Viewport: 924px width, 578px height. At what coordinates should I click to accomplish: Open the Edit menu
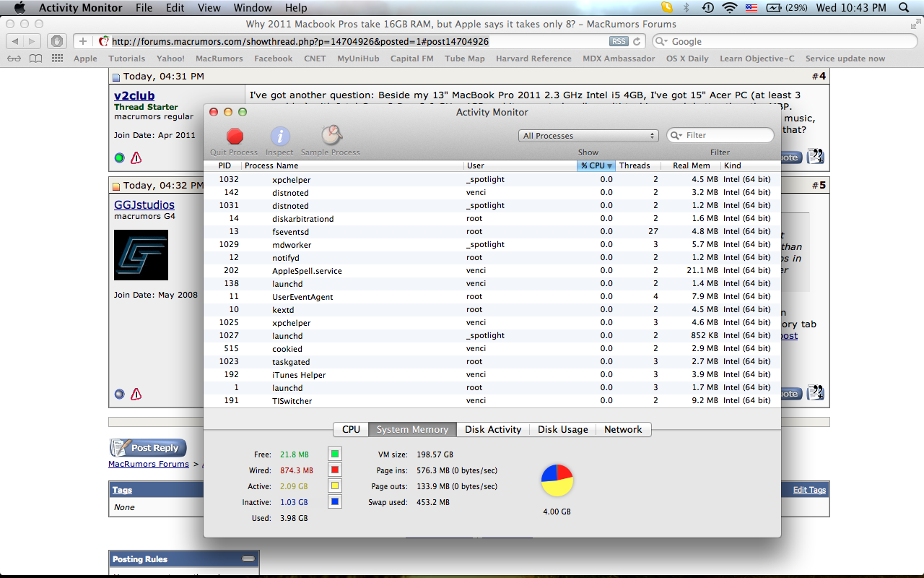coord(175,8)
